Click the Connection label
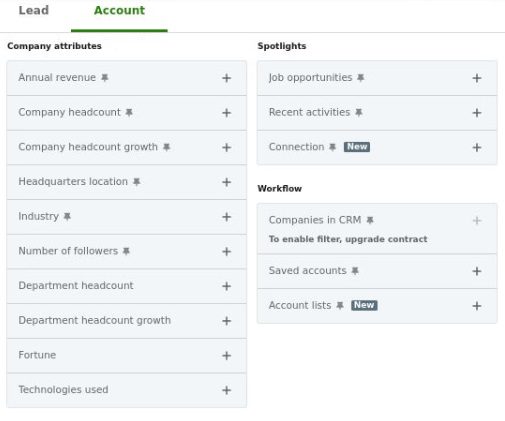 [x=296, y=147]
